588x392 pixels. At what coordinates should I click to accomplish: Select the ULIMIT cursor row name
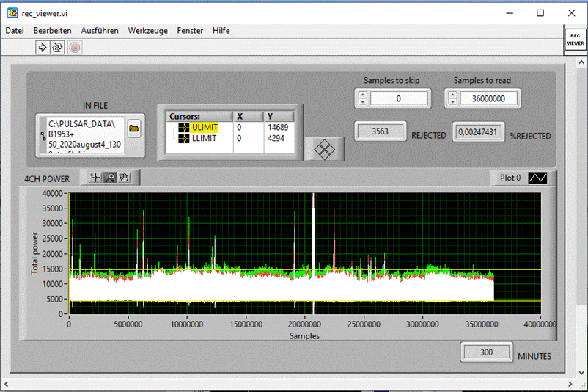pyautogui.click(x=205, y=128)
